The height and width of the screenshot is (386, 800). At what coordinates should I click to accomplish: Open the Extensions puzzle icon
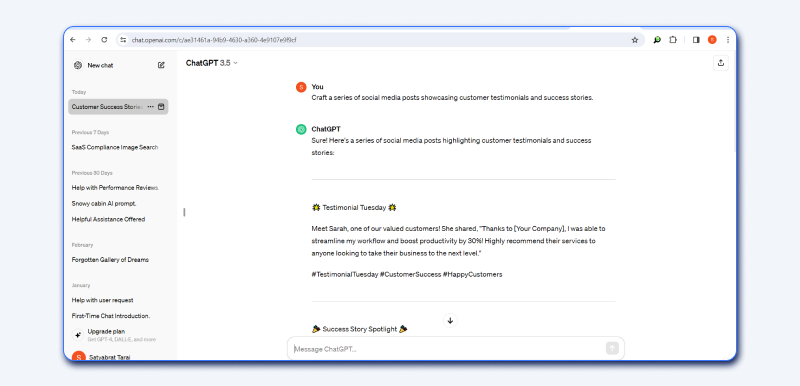pyautogui.click(x=673, y=40)
